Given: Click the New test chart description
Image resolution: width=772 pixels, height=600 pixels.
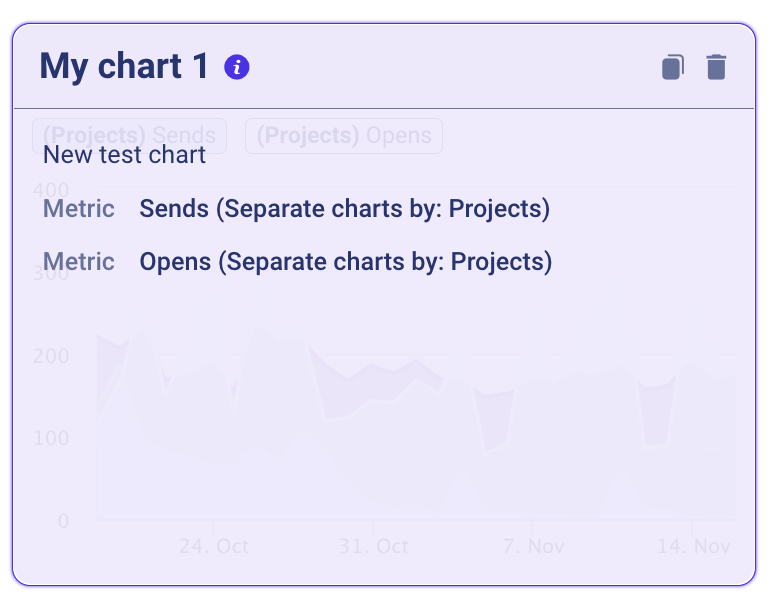Looking at the screenshot, I should coord(124,155).
